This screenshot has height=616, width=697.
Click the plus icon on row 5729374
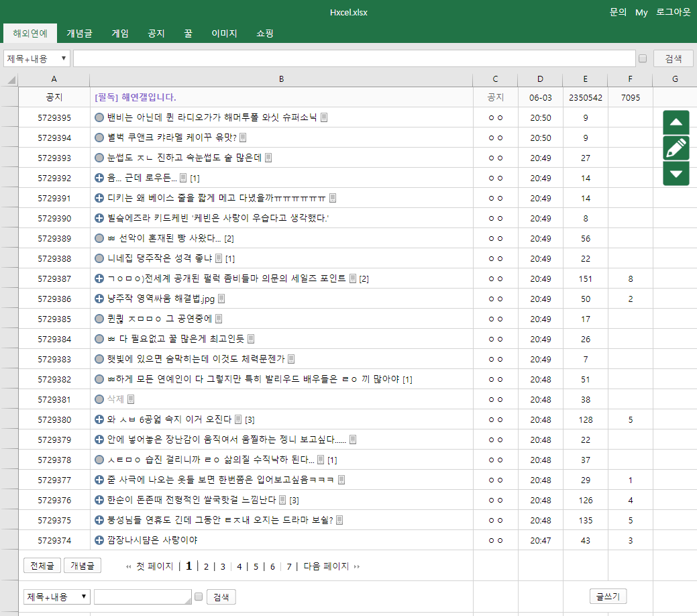pyautogui.click(x=99, y=540)
